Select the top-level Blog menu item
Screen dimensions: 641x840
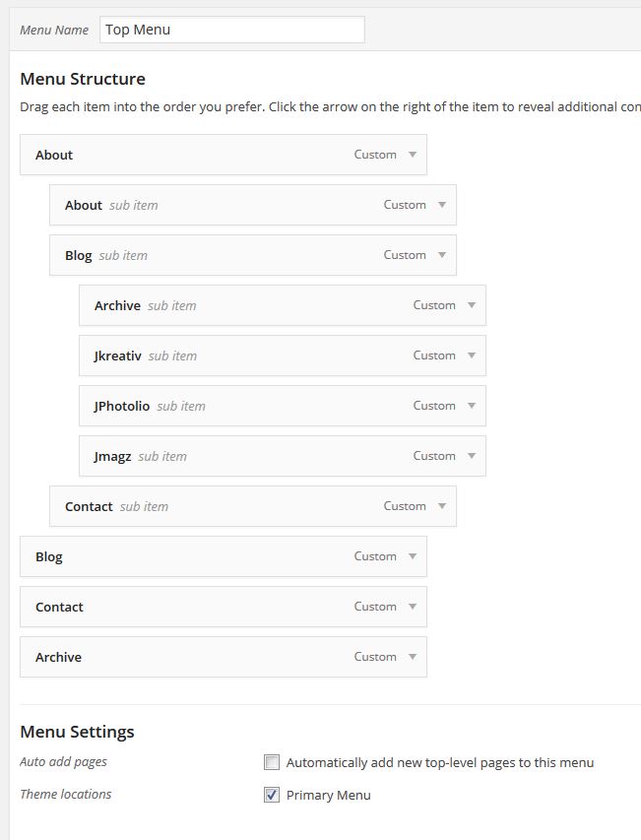tap(197, 556)
